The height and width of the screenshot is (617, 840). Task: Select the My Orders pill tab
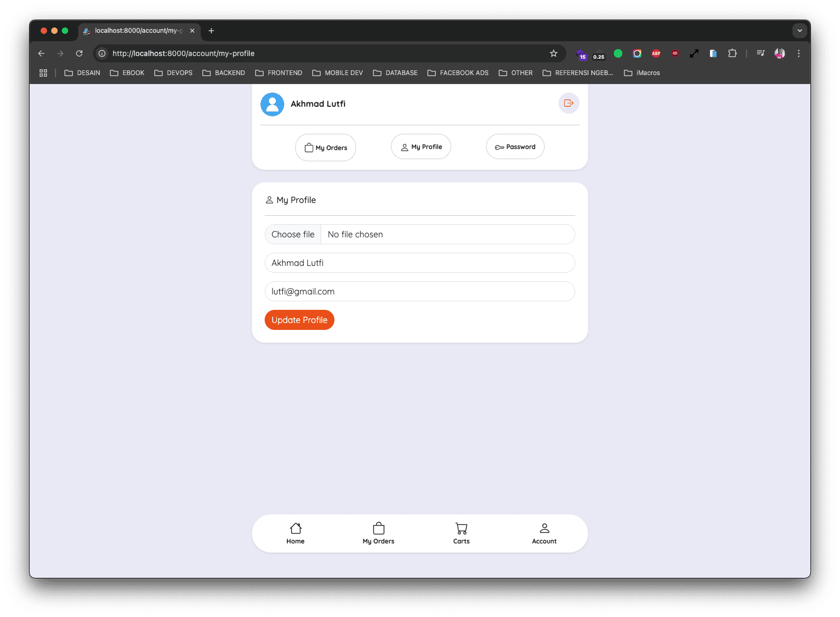click(325, 148)
